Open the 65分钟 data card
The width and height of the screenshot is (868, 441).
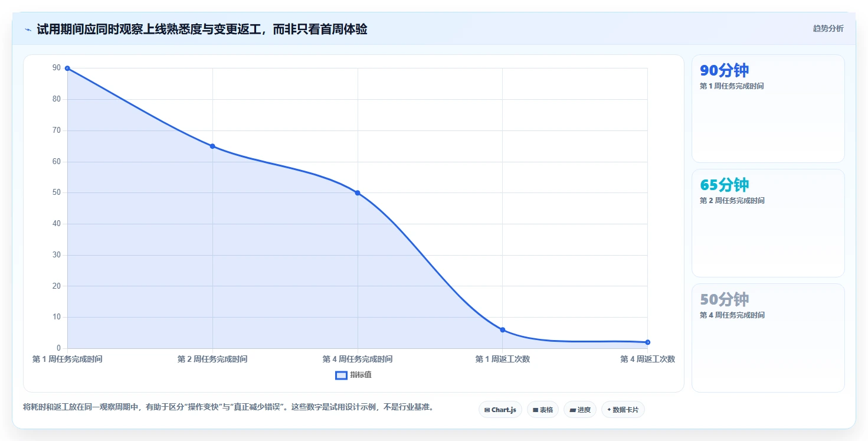pos(768,223)
